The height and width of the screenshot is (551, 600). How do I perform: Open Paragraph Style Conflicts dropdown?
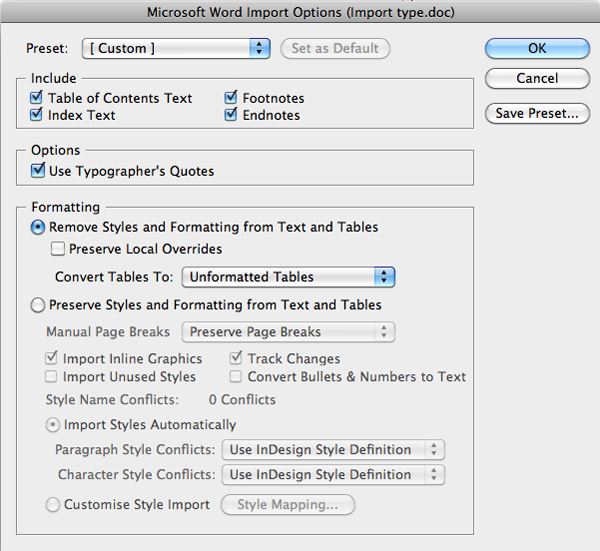click(333, 450)
